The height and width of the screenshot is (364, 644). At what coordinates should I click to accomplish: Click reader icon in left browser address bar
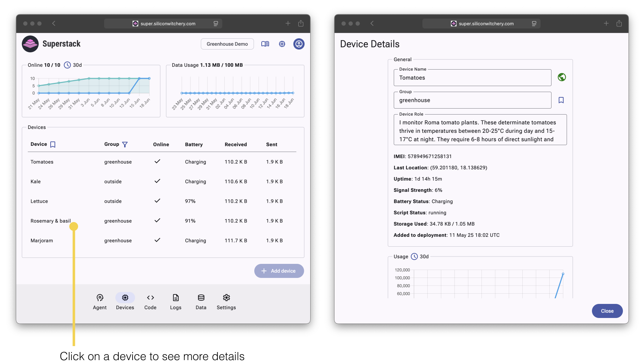coord(216,24)
